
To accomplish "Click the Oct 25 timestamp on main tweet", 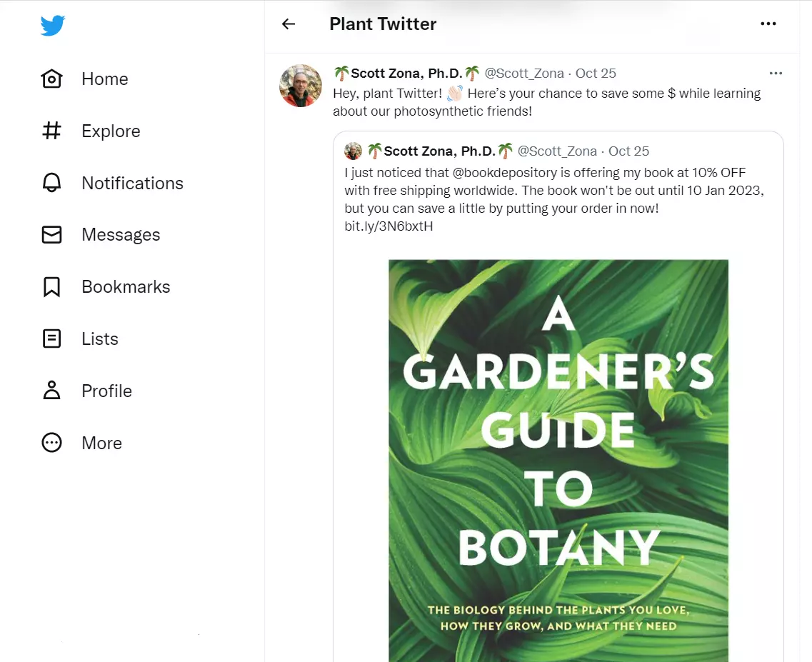I will click(x=596, y=73).
